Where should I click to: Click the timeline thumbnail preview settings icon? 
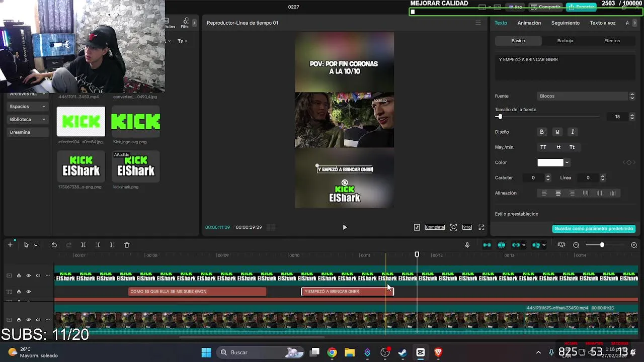(561, 245)
